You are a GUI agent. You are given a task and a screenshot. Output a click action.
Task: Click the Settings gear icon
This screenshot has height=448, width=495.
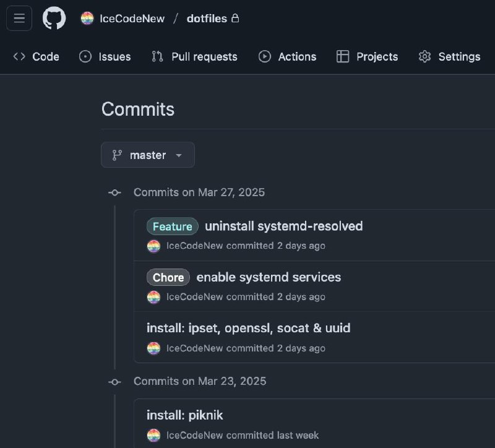click(x=425, y=56)
